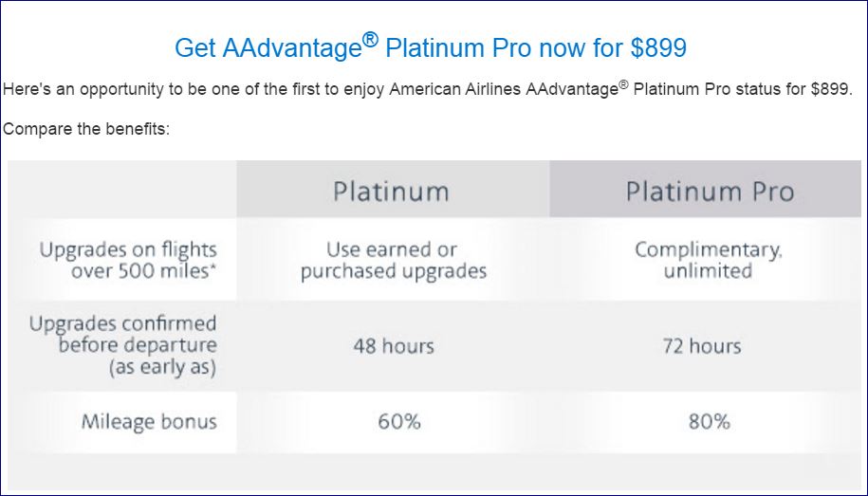Select the Platinum Pro column header
868x496 pixels.
click(x=709, y=191)
